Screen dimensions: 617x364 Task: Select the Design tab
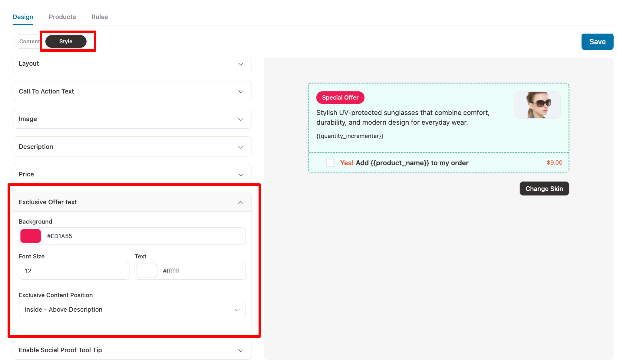pyautogui.click(x=23, y=17)
